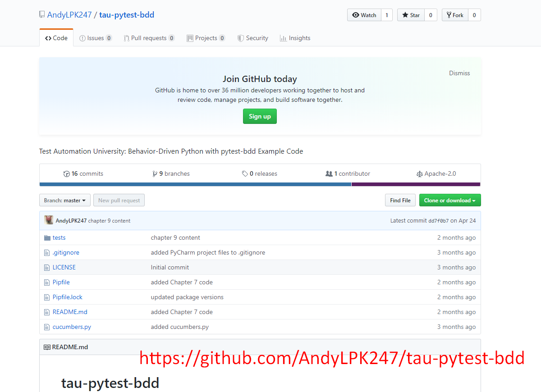
Task: Click 'on Apr 24' latest commit date
Action: pyautogui.click(x=463, y=221)
